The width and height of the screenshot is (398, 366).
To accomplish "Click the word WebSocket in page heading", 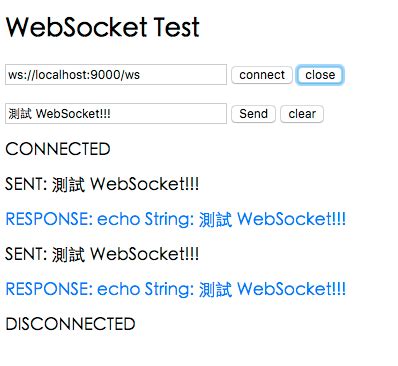I will [77, 27].
